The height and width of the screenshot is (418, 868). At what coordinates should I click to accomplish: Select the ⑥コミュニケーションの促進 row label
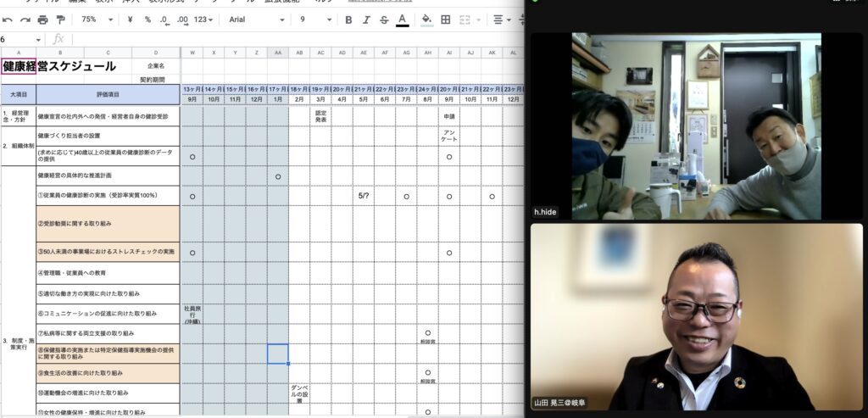point(108,314)
